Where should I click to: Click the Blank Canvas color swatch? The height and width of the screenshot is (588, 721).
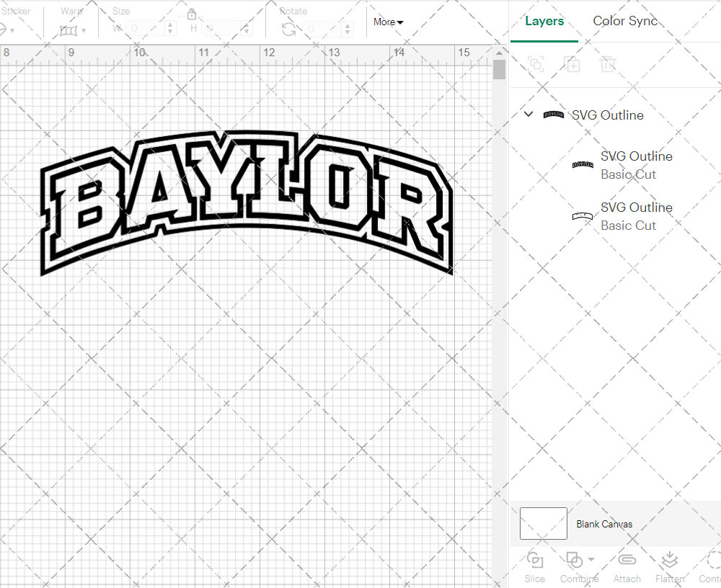pos(543,524)
